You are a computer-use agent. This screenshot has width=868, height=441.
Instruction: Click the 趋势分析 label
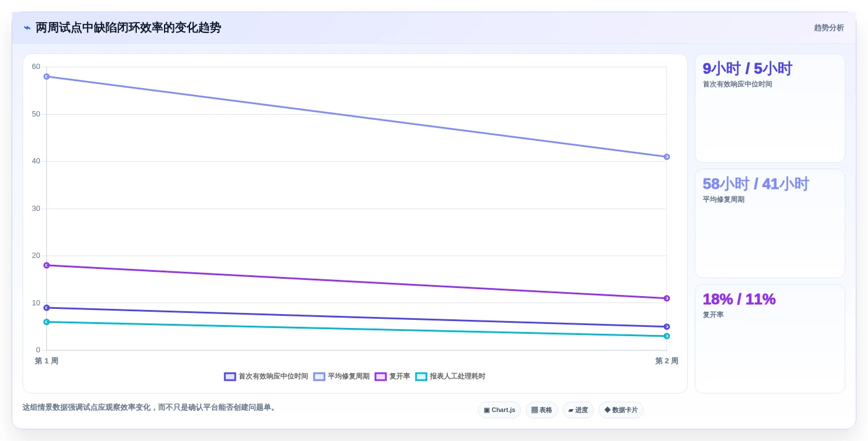point(829,28)
